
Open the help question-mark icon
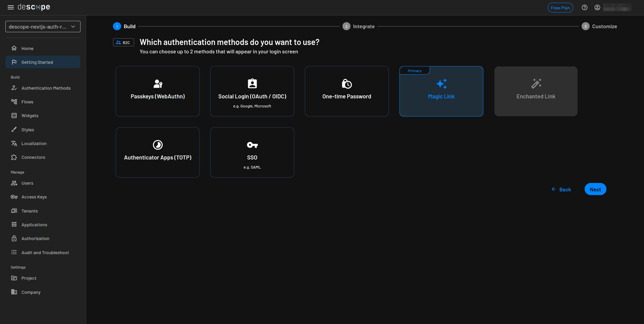(x=584, y=7)
